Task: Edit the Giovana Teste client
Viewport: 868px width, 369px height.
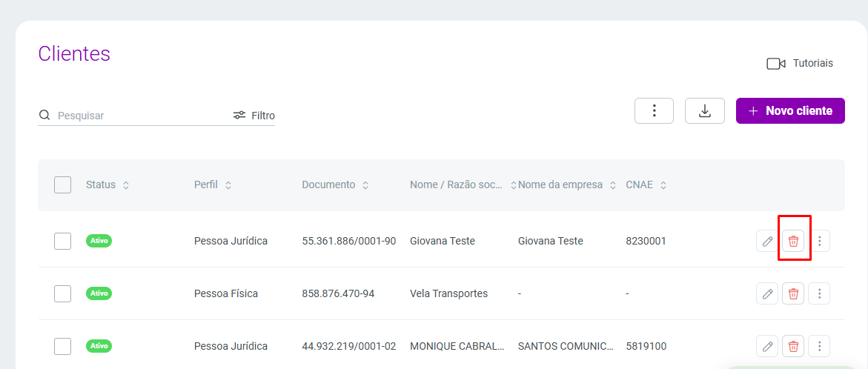Action: 767,242
